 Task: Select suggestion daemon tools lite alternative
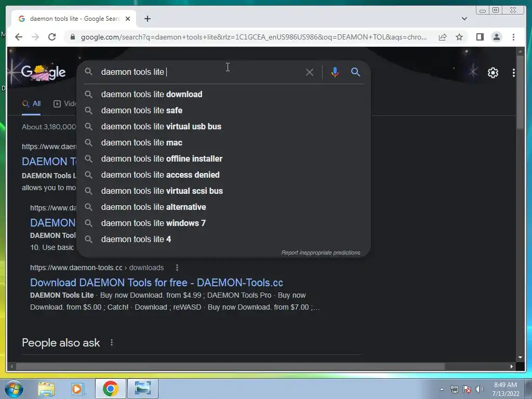pos(224,207)
